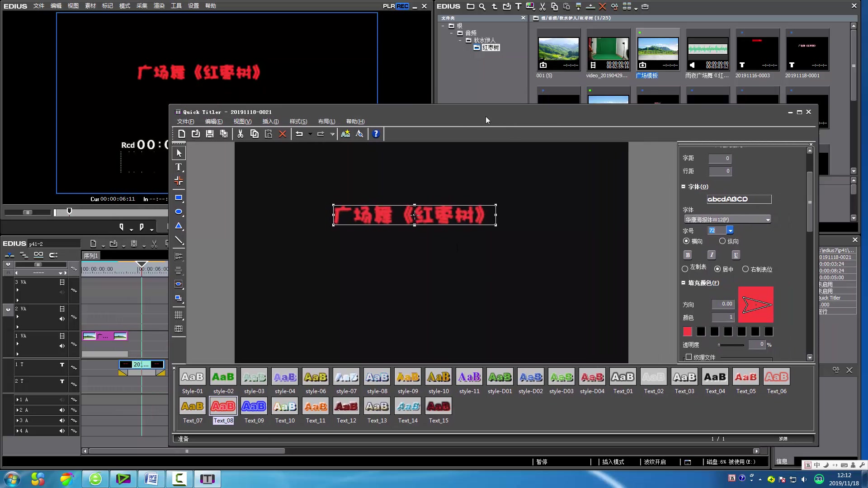Image resolution: width=868 pixels, height=488 pixels.
Task: Click the bold B formatting button
Action: pyautogui.click(x=688, y=255)
